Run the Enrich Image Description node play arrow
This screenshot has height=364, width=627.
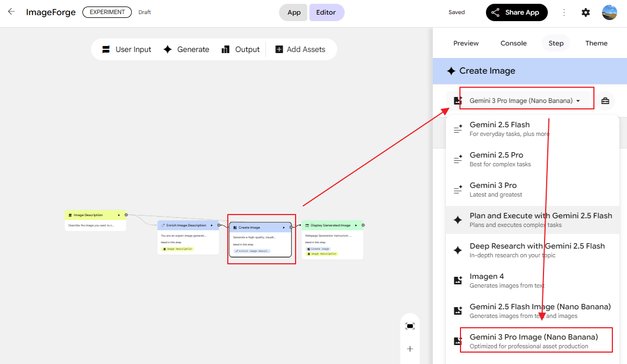click(212, 225)
